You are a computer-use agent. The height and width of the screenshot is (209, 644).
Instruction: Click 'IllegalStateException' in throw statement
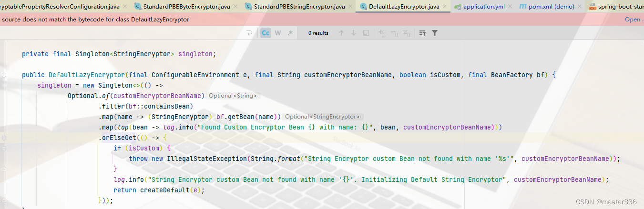pyautogui.click(x=206, y=159)
